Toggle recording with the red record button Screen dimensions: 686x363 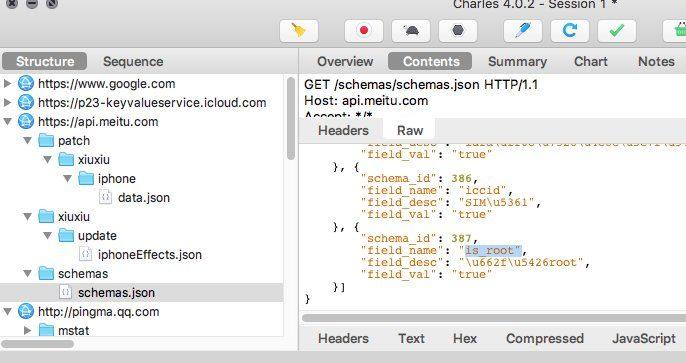(364, 31)
